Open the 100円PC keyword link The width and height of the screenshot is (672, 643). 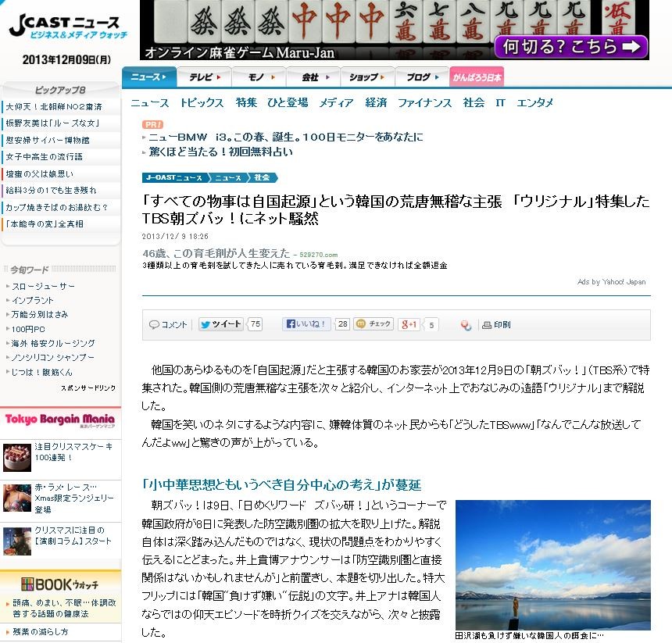click(28, 330)
